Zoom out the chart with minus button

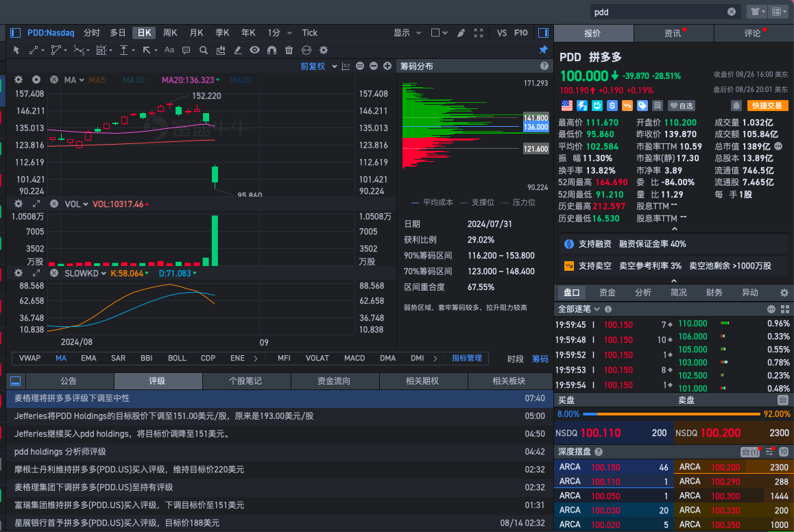[374, 66]
